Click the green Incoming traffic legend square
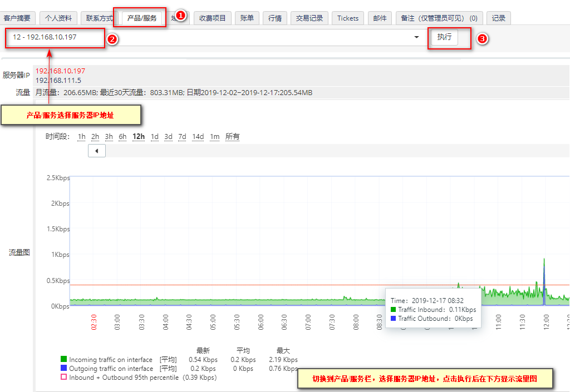The image size is (570, 392). (63, 359)
